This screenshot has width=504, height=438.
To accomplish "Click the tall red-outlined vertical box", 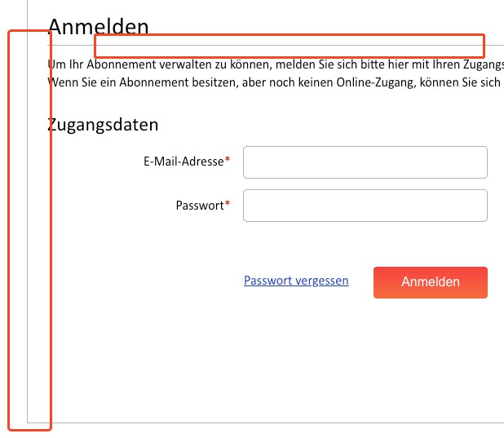I will click(x=30, y=230).
